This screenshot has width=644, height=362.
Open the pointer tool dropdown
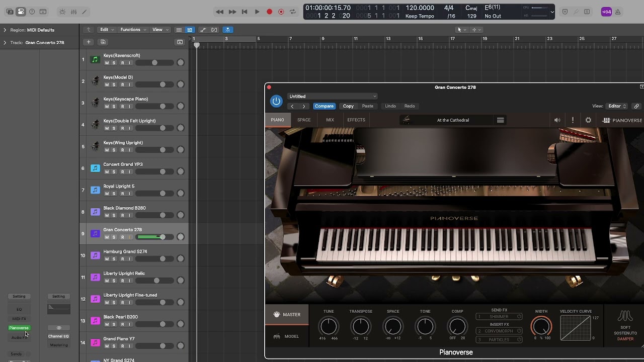point(461,30)
